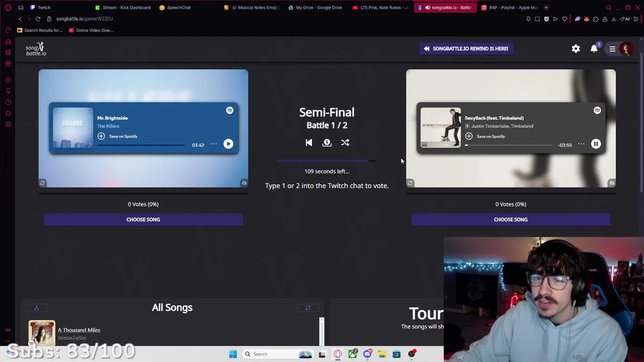
Task: Click the user profile avatar
Action: point(626,49)
